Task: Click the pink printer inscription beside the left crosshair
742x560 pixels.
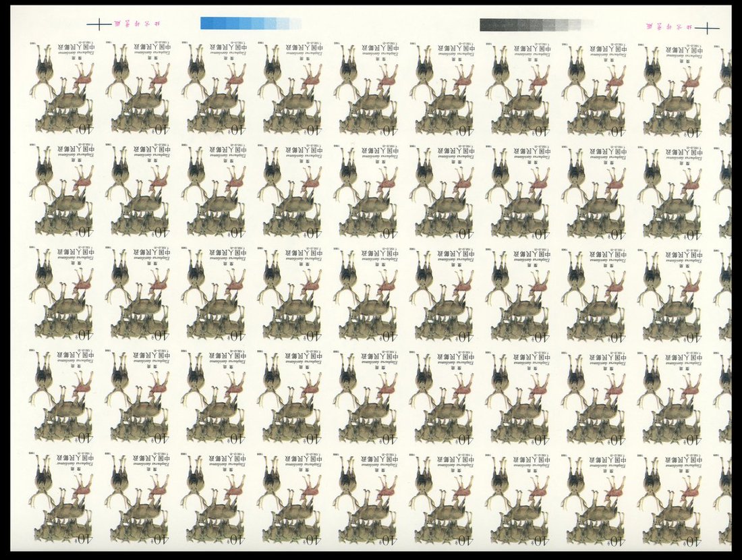Action: tap(139, 24)
